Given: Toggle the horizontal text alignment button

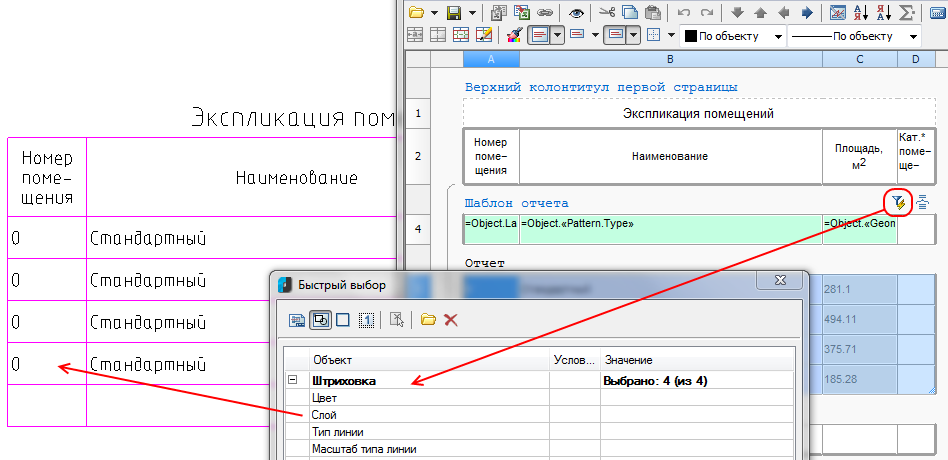Looking at the screenshot, I should click(x=539, y=36).
